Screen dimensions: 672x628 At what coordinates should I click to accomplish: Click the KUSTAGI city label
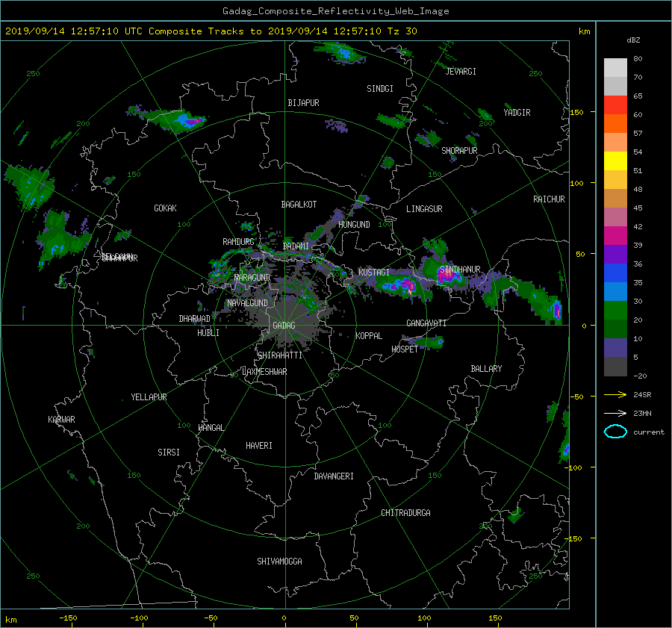click(x=374, y=273)
